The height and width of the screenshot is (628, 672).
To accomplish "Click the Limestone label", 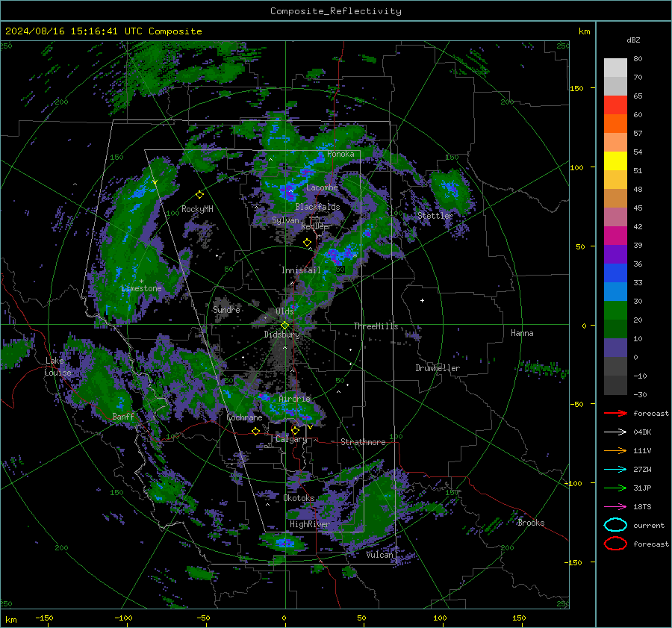I will [x=141, y=288].
